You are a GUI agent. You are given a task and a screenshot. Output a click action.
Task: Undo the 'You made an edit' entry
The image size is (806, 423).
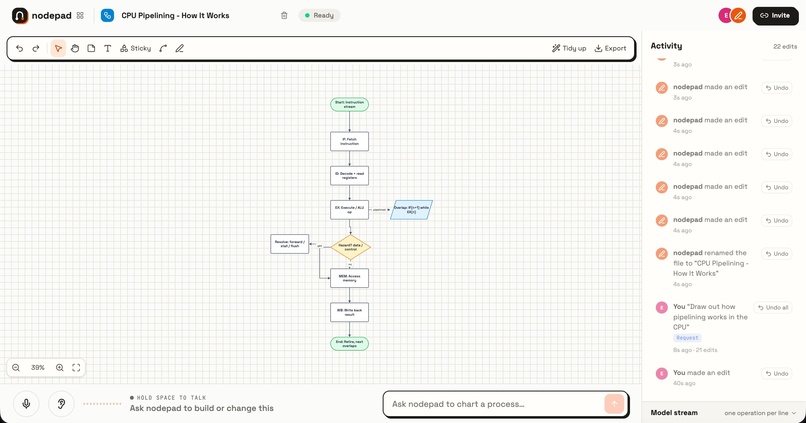(776, 373)
